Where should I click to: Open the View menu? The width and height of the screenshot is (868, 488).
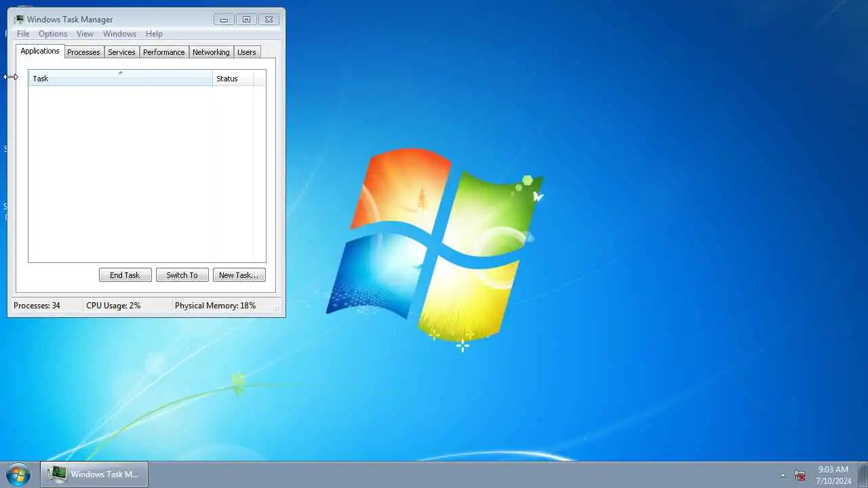coord(85,34)
